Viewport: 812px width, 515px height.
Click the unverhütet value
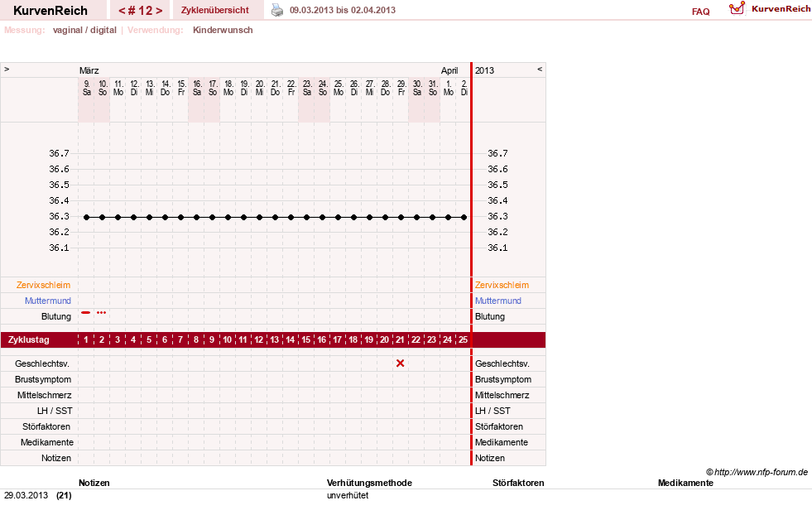[348, 495]
